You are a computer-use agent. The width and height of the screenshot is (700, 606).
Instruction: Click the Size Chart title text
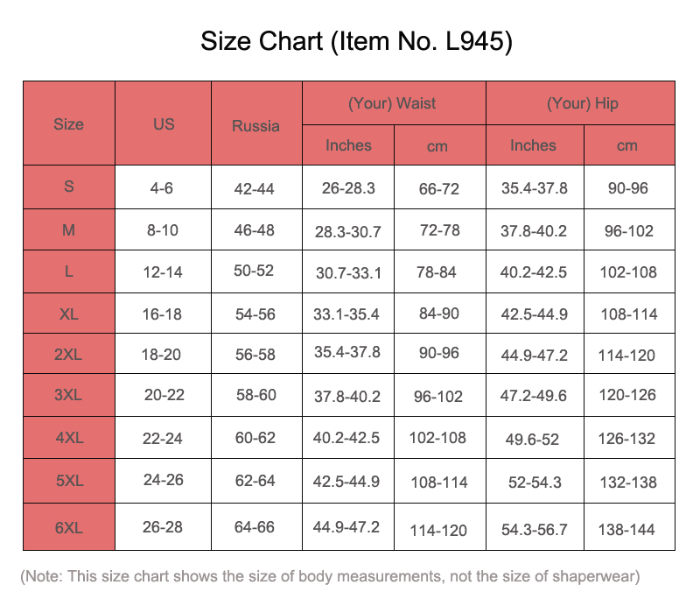click(x=356, y=41)
